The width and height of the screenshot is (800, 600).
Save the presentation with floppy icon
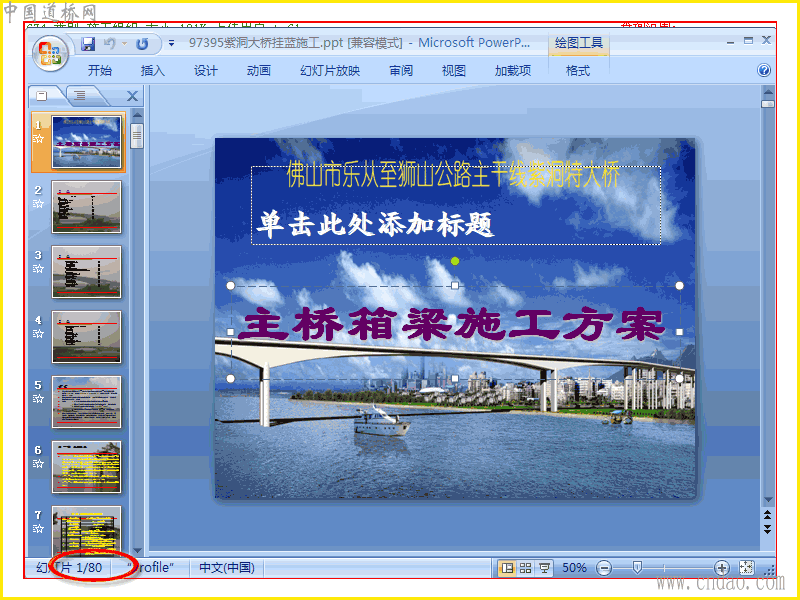[x=88, y=44]
